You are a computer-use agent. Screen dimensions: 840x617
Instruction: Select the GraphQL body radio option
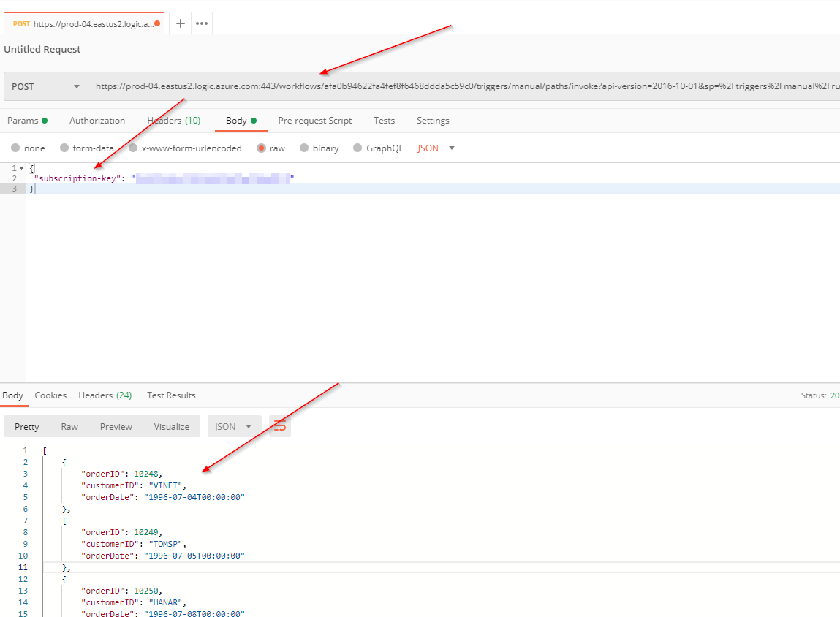(x=357, y=148)
